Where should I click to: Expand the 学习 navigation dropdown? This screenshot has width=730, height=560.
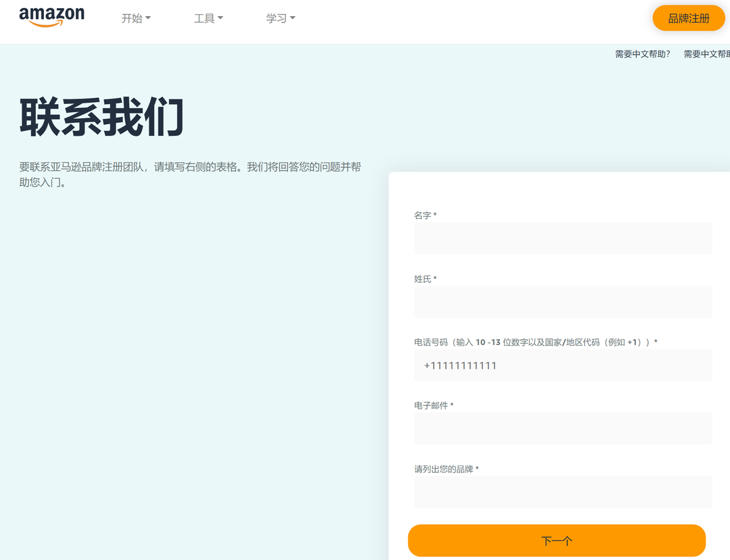click(280, 18)
